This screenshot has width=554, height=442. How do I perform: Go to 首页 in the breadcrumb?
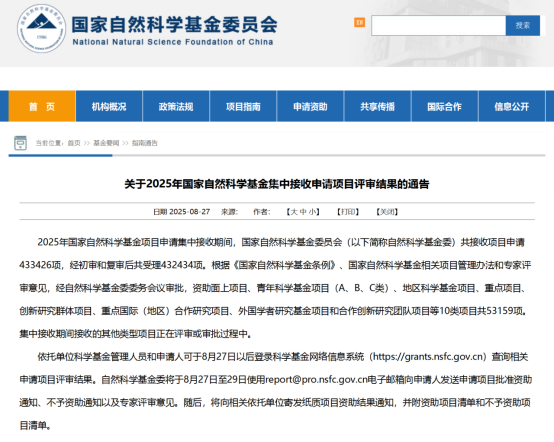coord(74,143)
